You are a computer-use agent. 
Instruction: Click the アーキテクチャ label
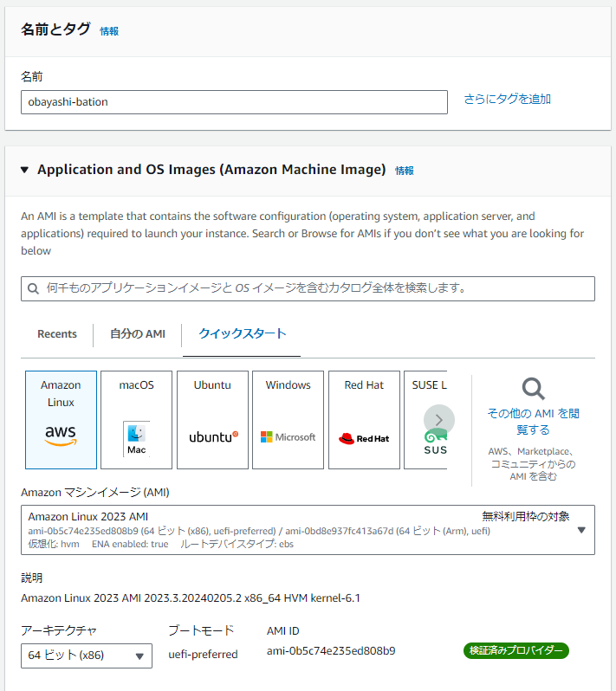tap(59, 630)
